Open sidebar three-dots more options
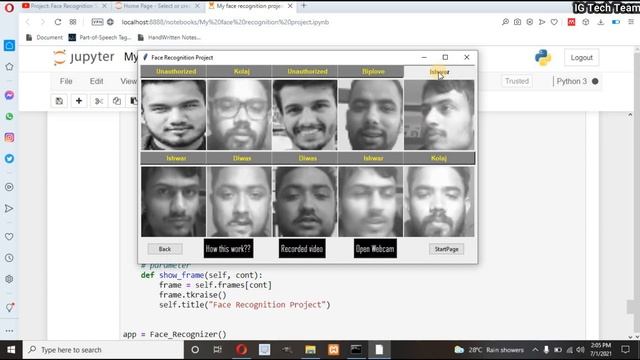Viewport: 640px width, 360px height. [x=9, y=331]
